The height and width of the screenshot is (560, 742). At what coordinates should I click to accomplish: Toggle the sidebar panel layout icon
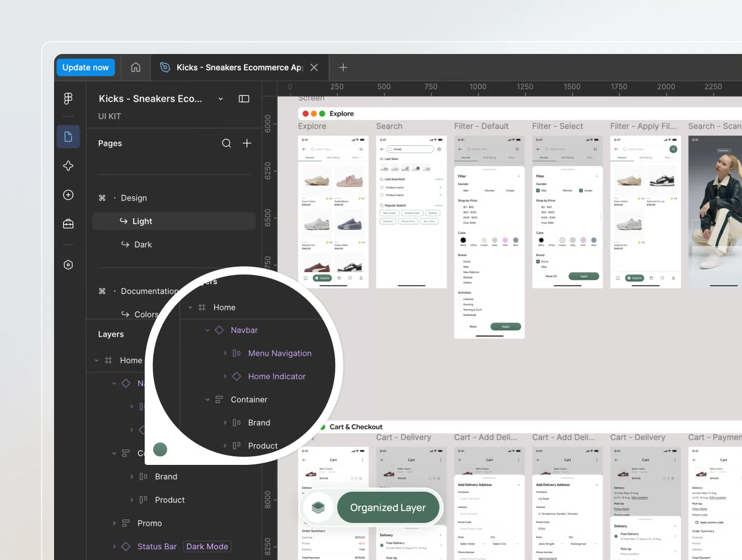pyautogui.click(x=244, y=99)
